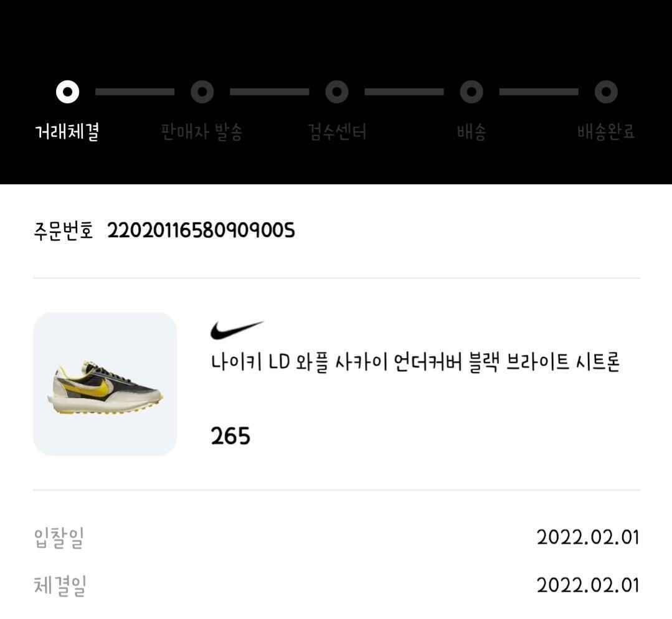Click the 주문번호 label
Viewport: 672px width, 619px height.
pos(64,230)
